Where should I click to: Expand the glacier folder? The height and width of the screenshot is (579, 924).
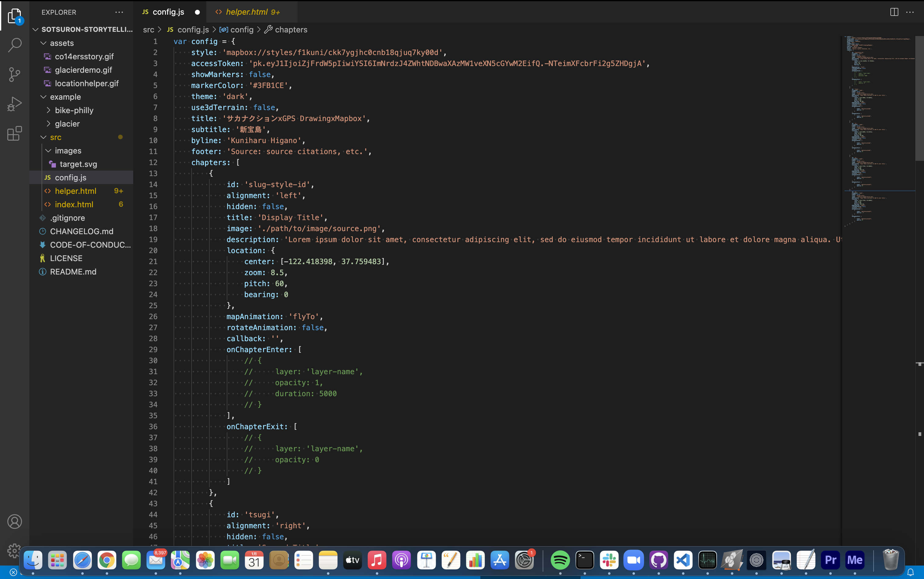pos(67,124)
